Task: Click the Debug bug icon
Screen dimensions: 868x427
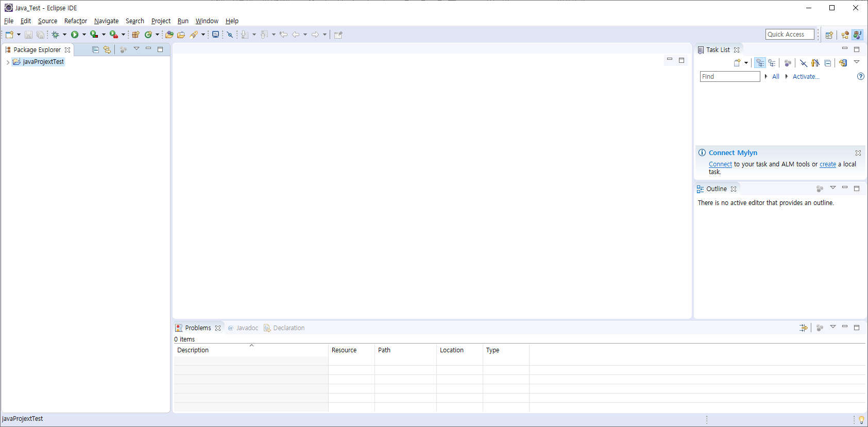Action: coord(55,35)
